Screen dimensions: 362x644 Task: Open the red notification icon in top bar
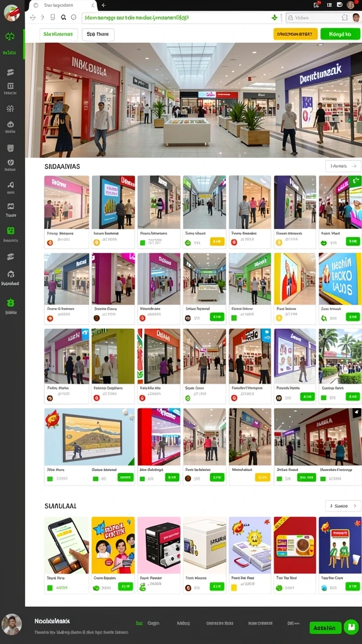coord(317,4)
